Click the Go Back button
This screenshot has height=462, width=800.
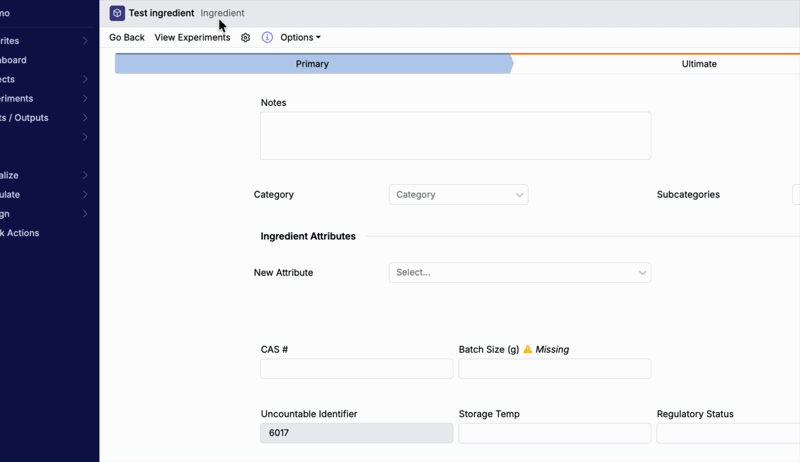pyautogui.click(x=127, y=38)
